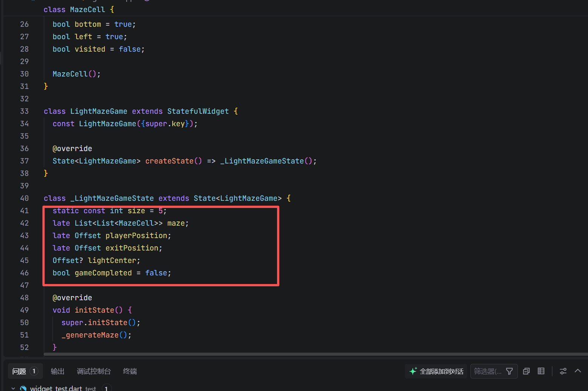
Task: Click 'StatefulWidget' on line 33
Action: click(198, 111)
